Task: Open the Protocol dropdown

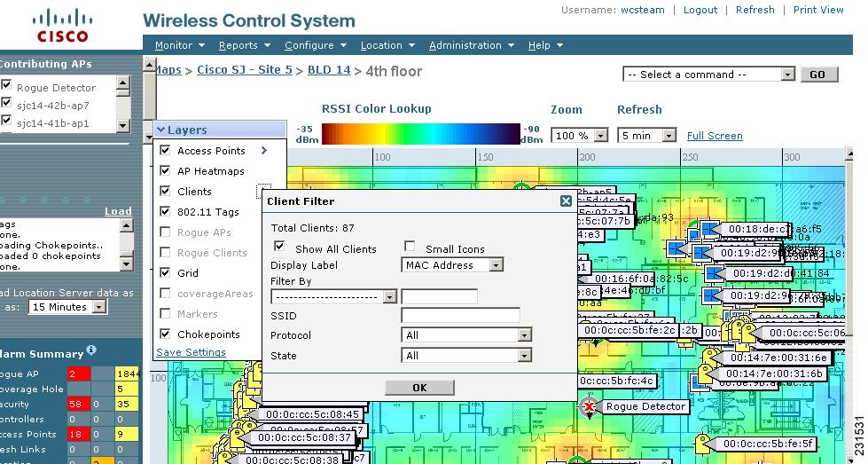Action: point(466,335)
